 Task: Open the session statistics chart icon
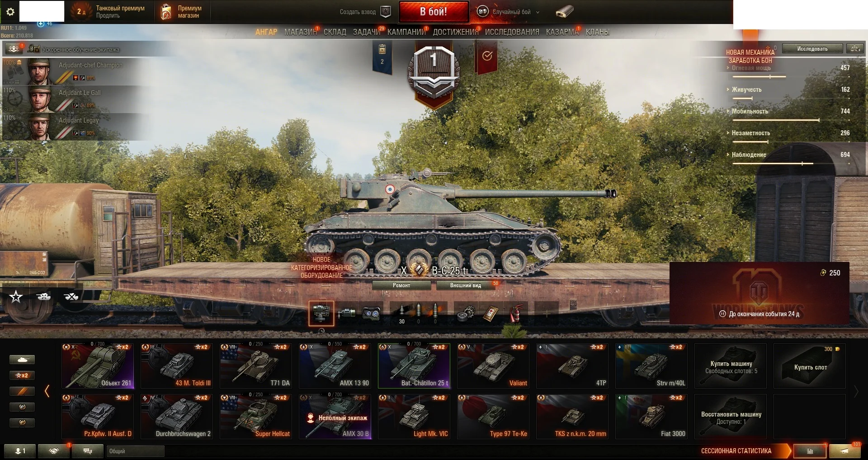pyautogui.click(x=810, y=451)
